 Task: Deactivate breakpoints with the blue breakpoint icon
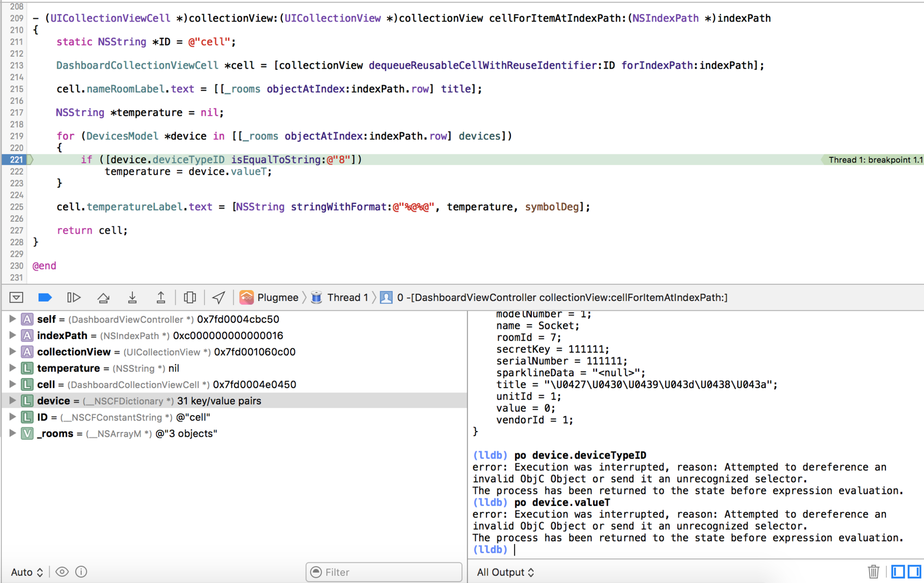pos(45,297)
